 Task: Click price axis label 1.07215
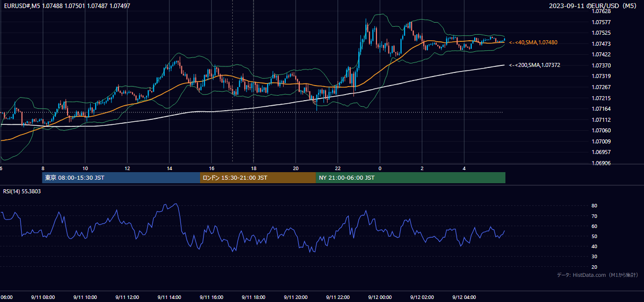pos(601,98)
